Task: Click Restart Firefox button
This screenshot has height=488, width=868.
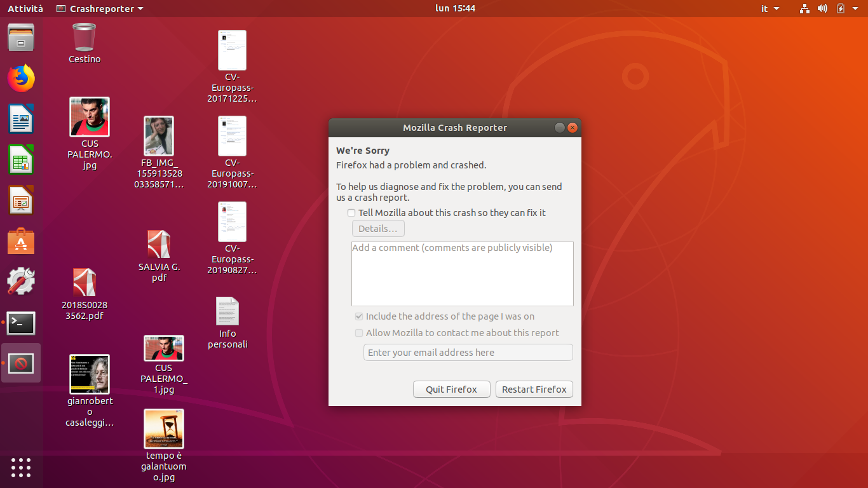Action: click(534, 390)
